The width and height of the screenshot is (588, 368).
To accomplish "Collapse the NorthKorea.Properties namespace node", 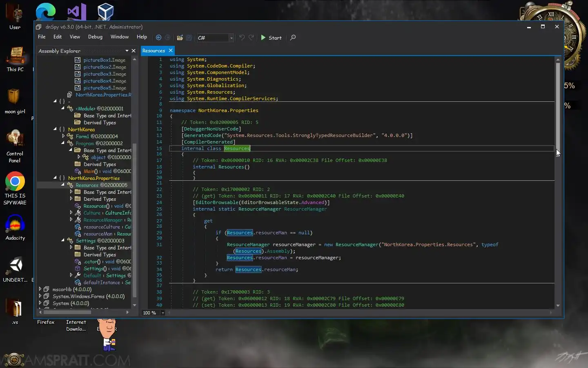I will pos(55,178).
